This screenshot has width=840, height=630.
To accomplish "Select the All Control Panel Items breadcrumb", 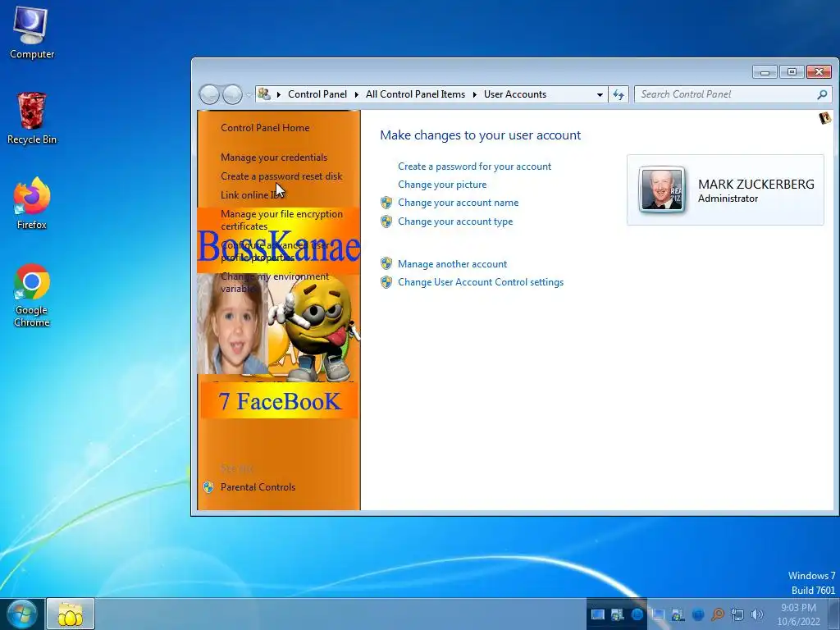I will click(x=415, y=94).
